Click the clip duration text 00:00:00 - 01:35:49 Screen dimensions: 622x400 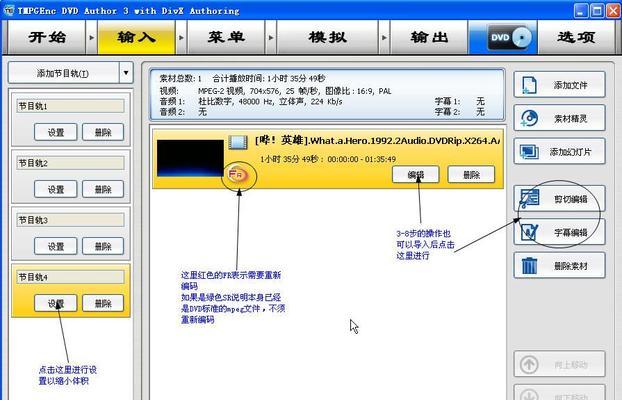(361, 159)
